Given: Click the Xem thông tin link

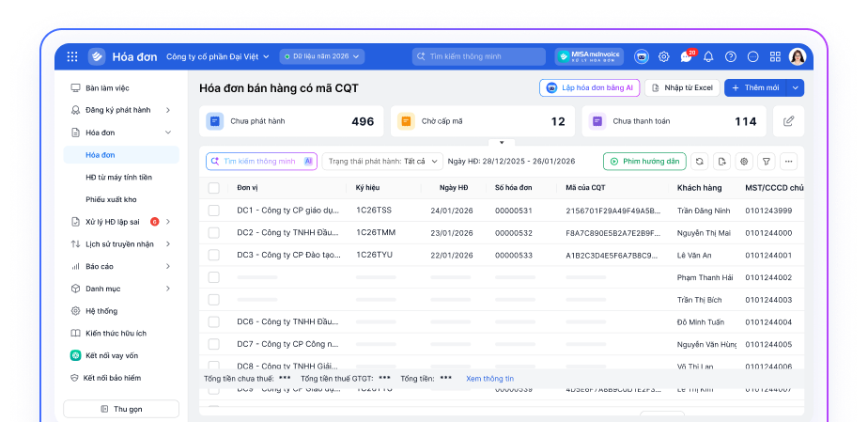Looking at the screenshot, I should coord(489,378).
